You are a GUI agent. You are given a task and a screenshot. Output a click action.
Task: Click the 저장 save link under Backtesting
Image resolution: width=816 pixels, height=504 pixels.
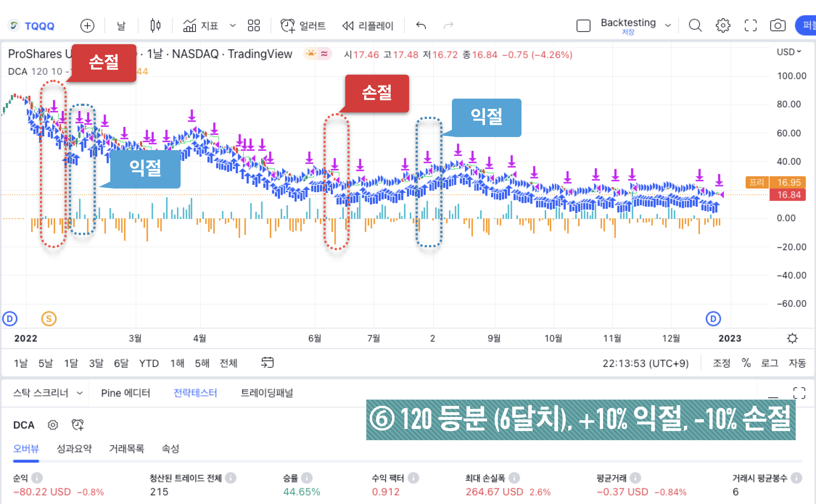[629, 32]
